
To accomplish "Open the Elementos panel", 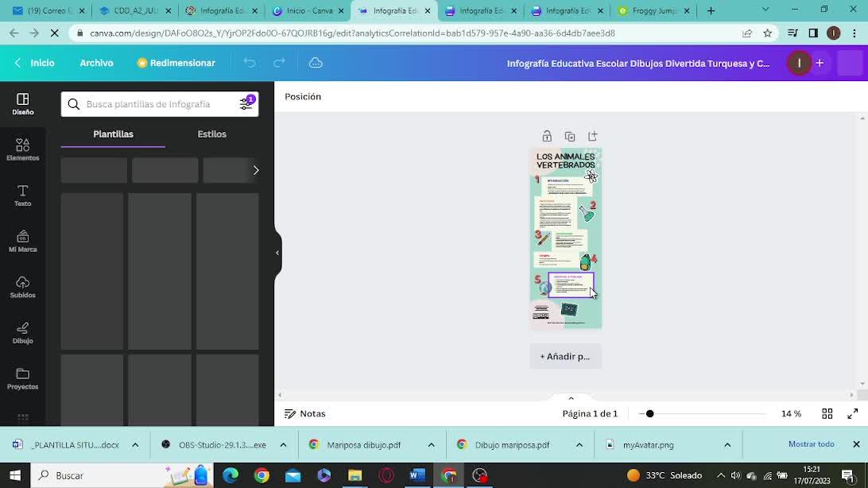I will (x=23, y=150).
